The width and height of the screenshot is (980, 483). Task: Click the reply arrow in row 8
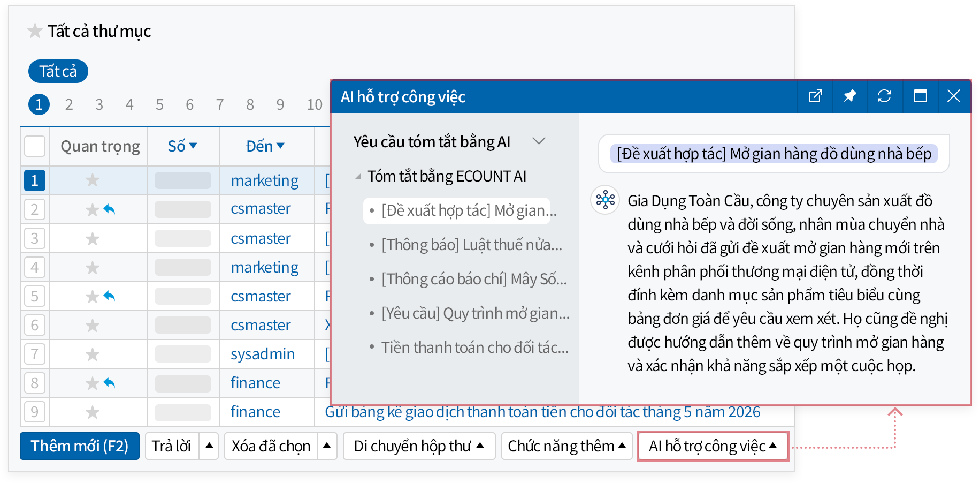[x=109, y=382]
